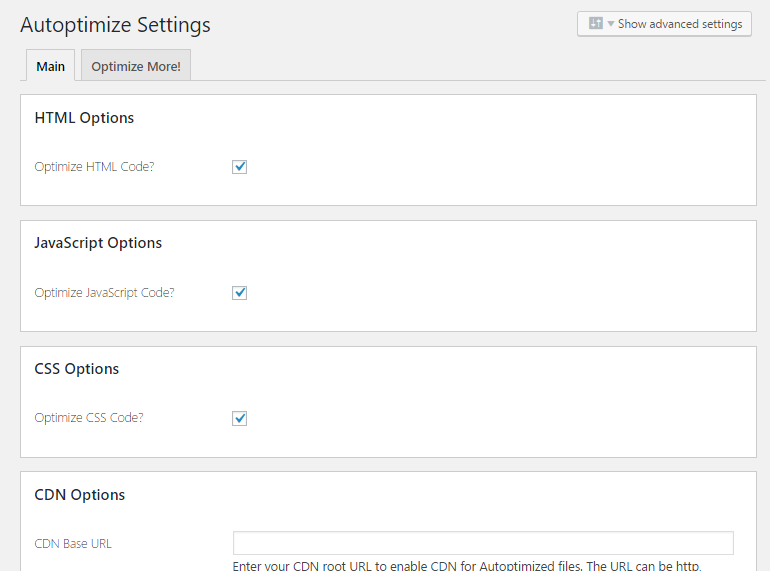Click the CSS Options heading
Screen dimensions: 770x571
pos(77,369)
